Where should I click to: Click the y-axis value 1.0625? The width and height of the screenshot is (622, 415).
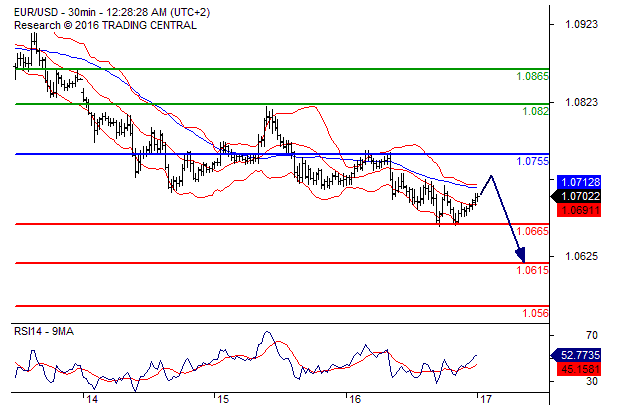pyautogui.click(x=581, y=256)
